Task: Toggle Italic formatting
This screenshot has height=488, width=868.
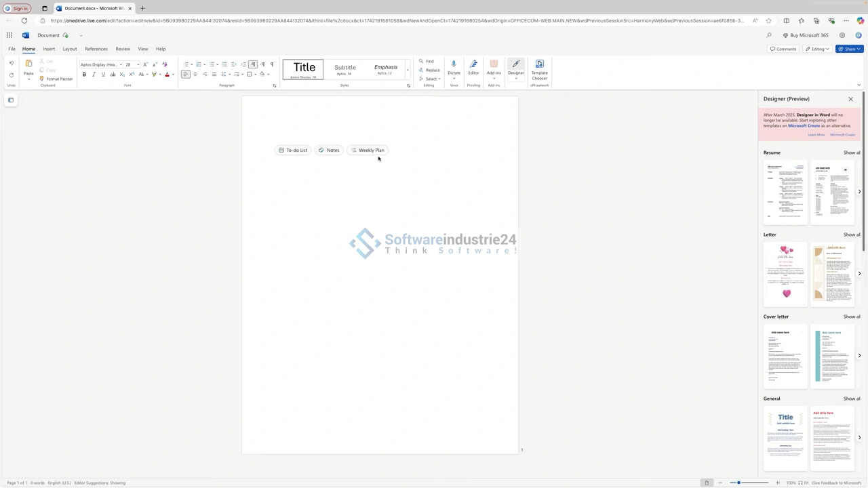Action: 94,75
